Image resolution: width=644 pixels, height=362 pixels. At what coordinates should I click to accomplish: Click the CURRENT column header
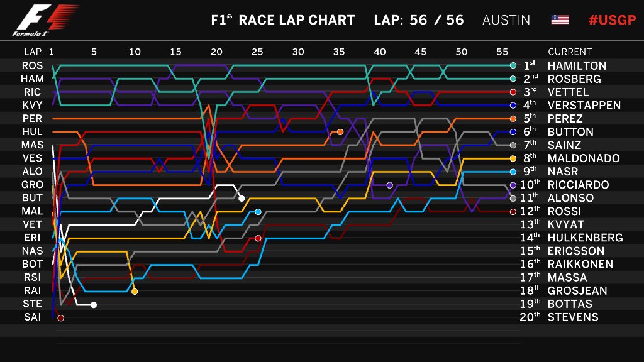tap(570, 52)
